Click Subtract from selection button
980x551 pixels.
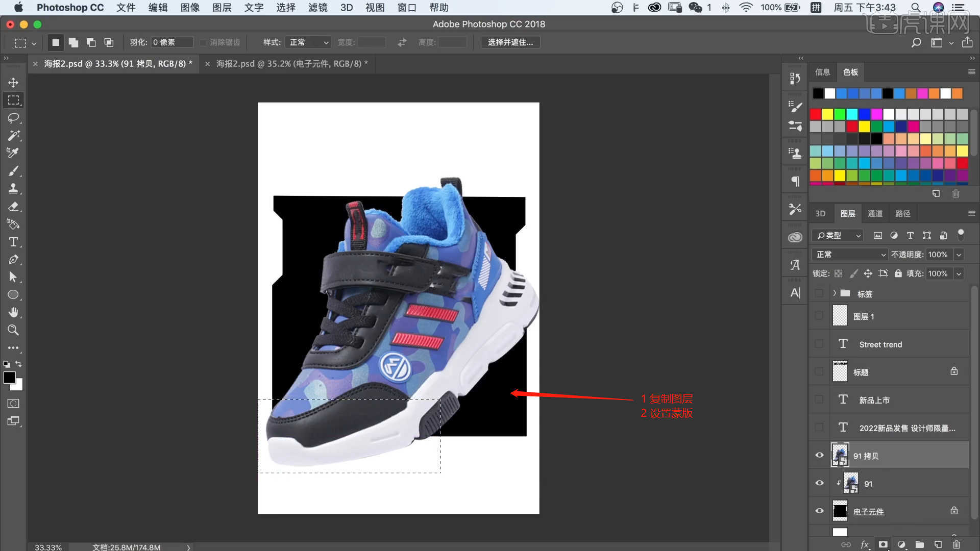coord(91,42)
